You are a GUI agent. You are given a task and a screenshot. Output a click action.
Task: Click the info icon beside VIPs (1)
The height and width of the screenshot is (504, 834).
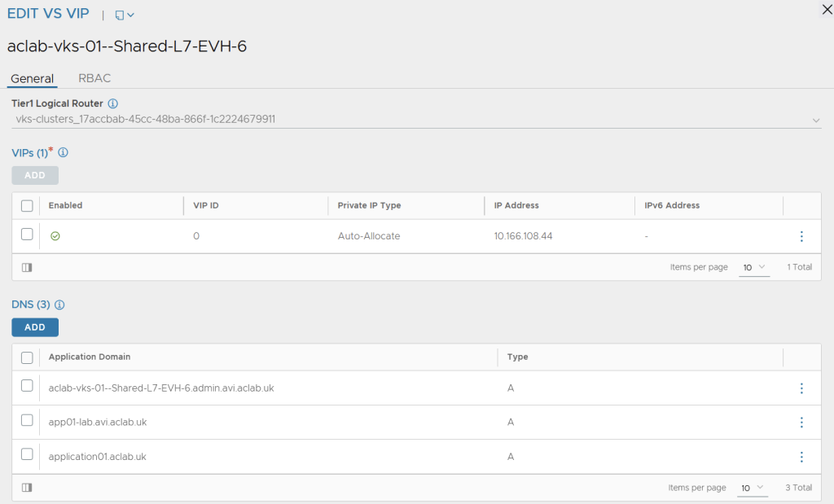pos(63,152)
